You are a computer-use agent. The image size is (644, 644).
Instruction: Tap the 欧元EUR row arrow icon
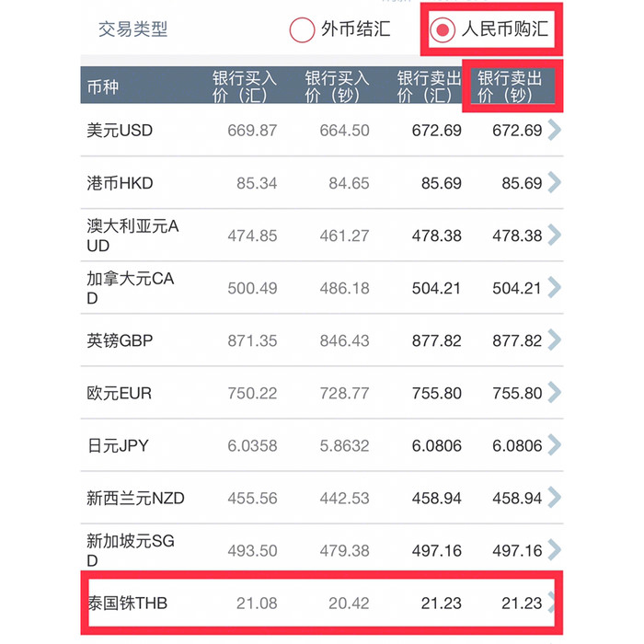click(553, 393)
